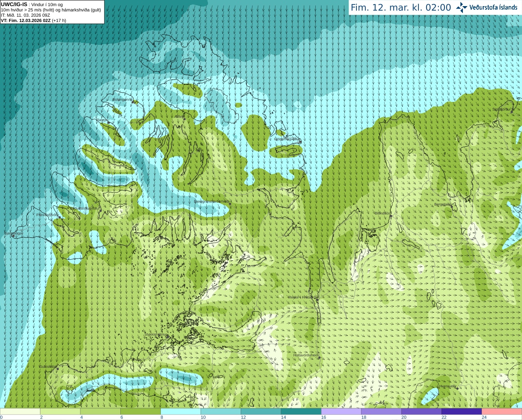Screen dimensions: 522x420
Task: Click the Blönduós station label
Action: 382,213
